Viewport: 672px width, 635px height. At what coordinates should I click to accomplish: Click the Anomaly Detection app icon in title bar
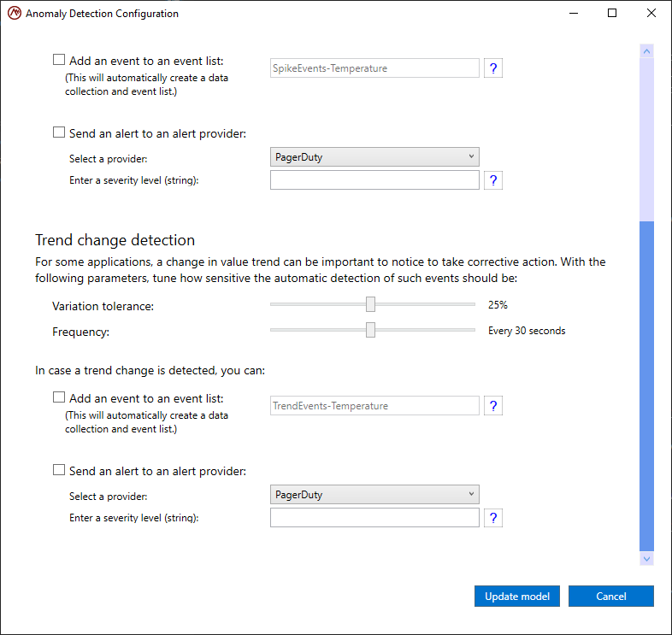pos(15,14)
